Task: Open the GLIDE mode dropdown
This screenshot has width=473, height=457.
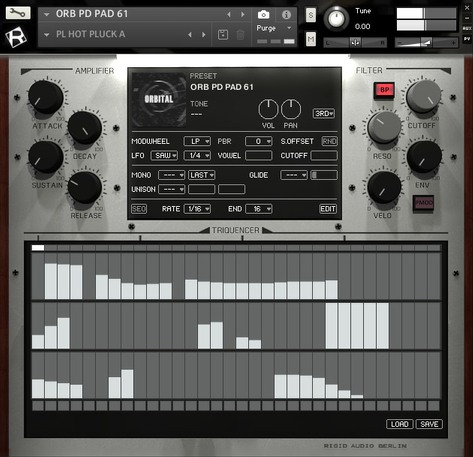Action: tap(294, 175)
